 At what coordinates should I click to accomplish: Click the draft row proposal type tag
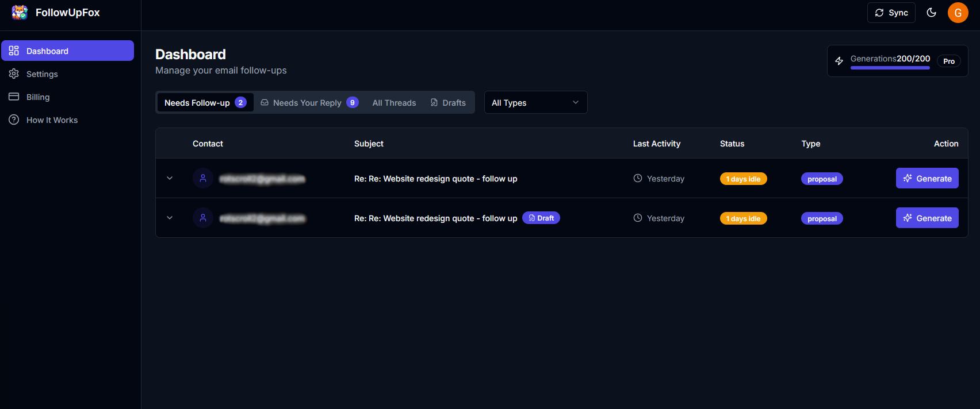(x=822, y=218)
